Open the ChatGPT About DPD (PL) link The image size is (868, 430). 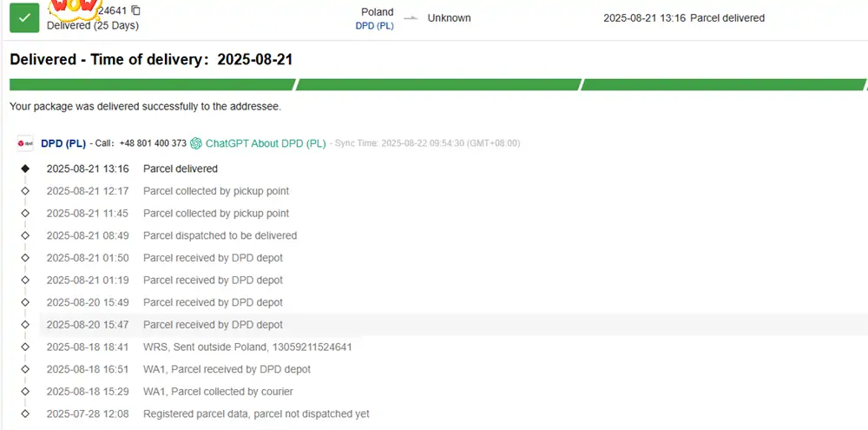click(x=266, y=143)
